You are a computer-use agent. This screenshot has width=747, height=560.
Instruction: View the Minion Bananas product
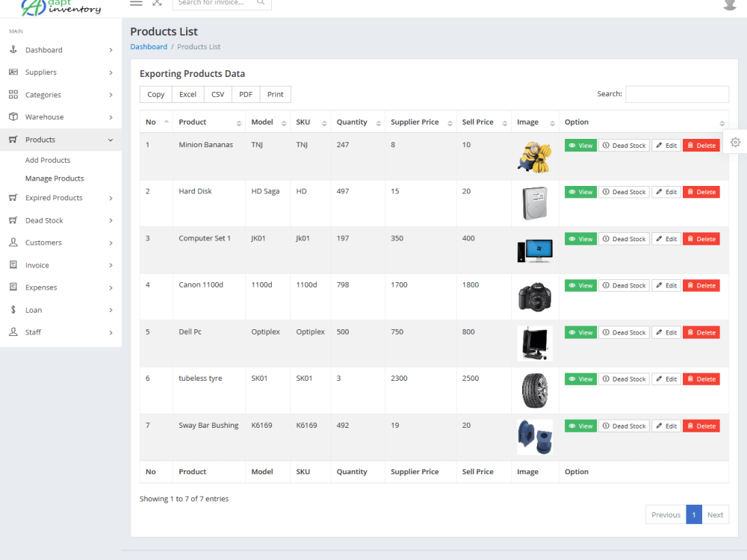[580, 146]
